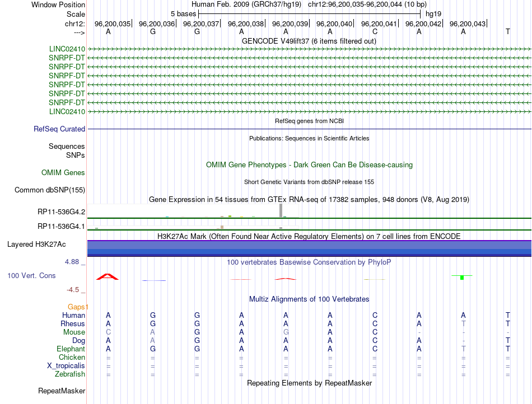Click the Scale label on the left

pos(76,14)
